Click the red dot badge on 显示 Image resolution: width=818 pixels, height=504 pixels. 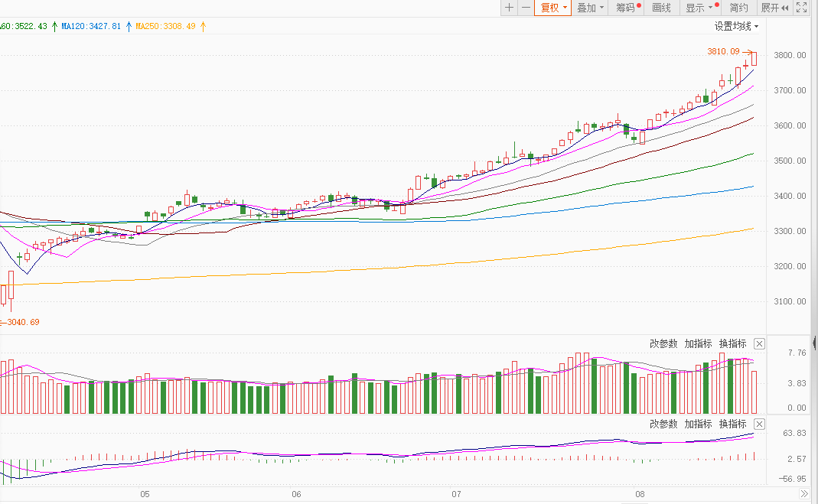tap(717, 5)
